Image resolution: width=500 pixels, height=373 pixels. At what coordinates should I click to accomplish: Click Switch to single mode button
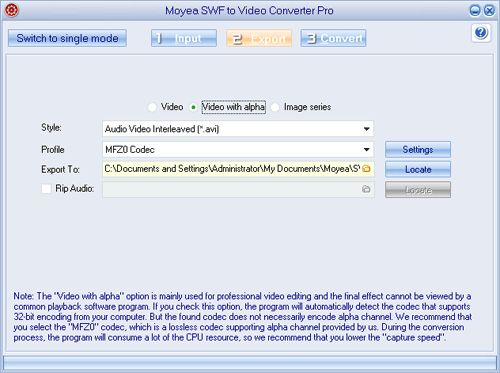pos(67,38)
